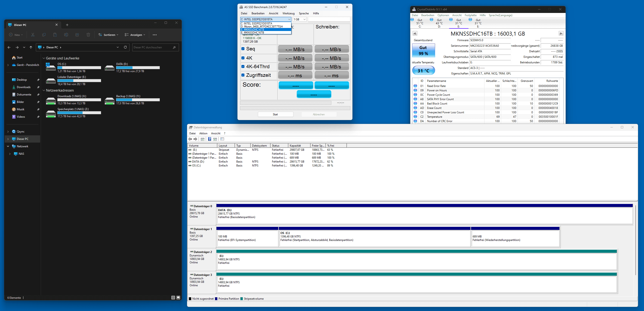This screenshot has height=311, width=644.
Task: Click the Cut scissors icon in Explorer toolbar
Action: (x=33, y=35)
